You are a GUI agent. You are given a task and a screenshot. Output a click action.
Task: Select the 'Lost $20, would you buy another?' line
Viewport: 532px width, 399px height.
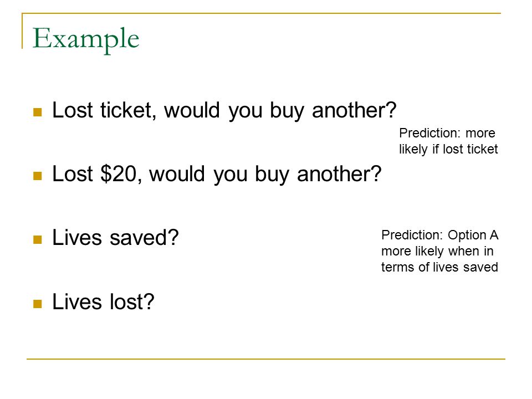pos(217,175)
